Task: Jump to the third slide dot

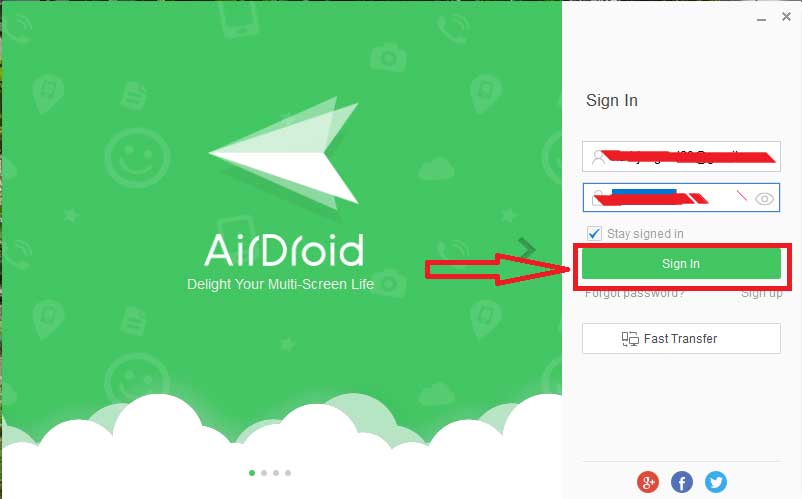Action: click(276, 473)
